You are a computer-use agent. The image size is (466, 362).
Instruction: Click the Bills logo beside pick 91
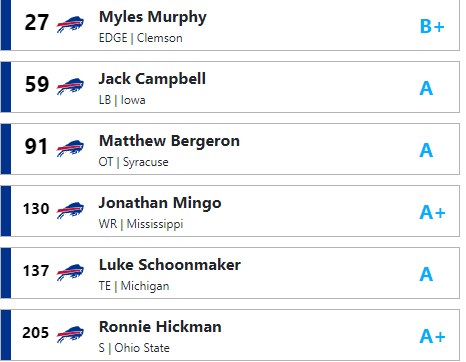pos(70,148)
